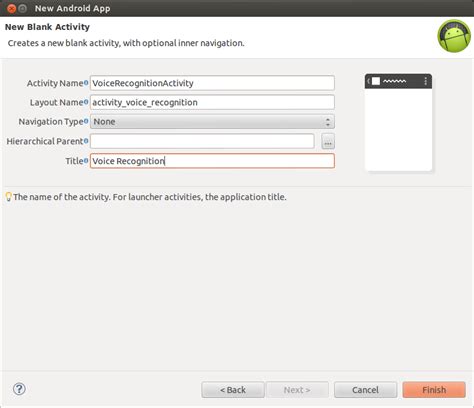This screenshot has height=408, width=474.
Task: Click the 'Layout Name' label
Action: pos(56,102)
